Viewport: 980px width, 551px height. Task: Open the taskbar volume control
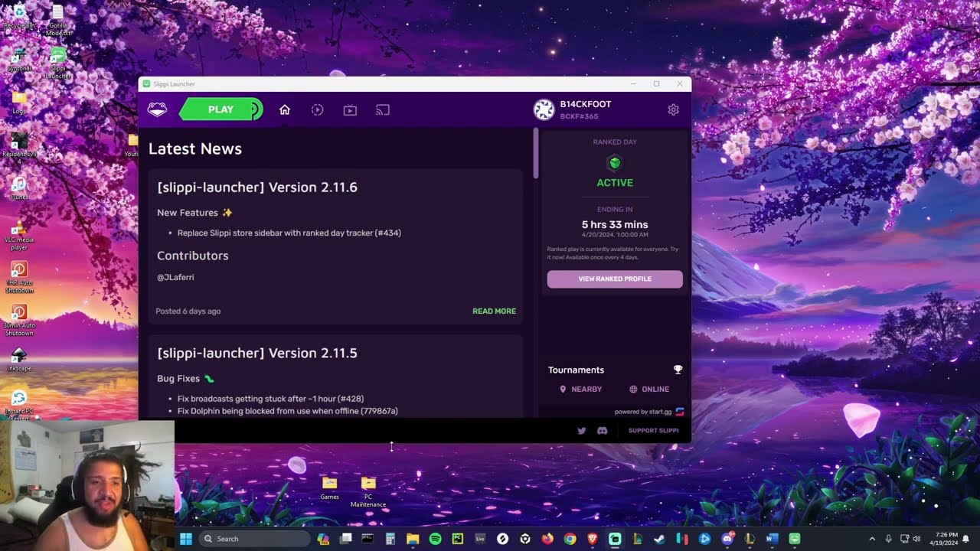tap(916, 539)
